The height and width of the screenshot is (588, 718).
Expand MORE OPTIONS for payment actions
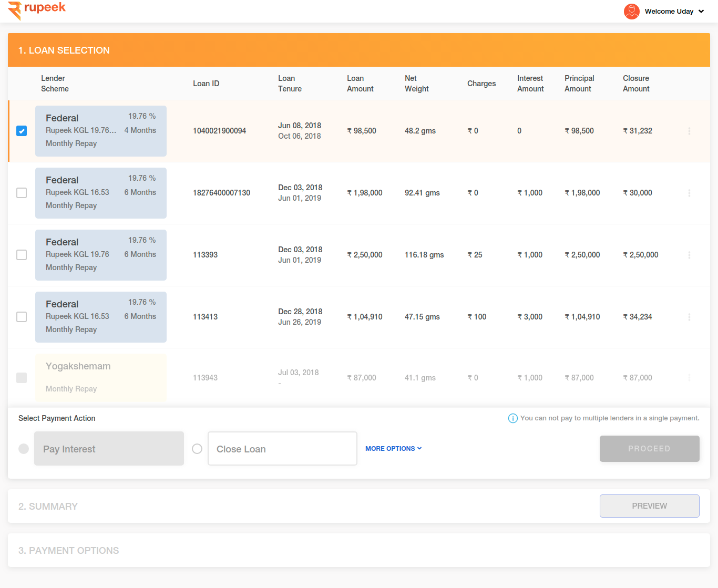(394, 449)
